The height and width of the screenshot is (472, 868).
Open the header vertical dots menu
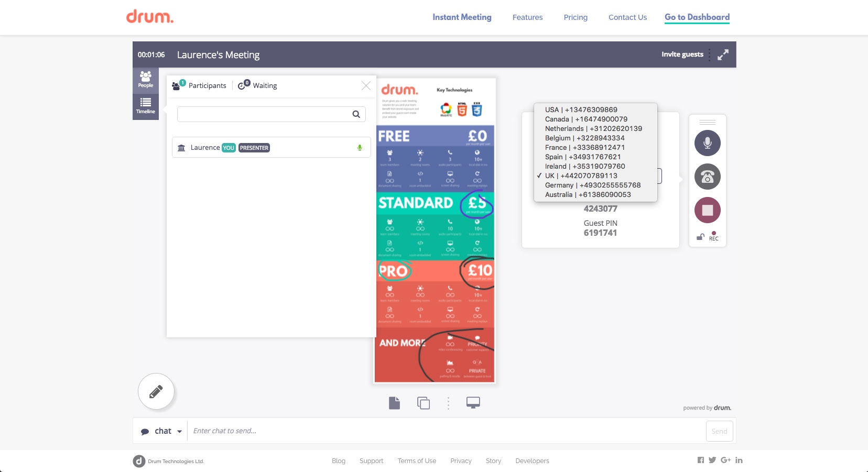tap(710, 54)
